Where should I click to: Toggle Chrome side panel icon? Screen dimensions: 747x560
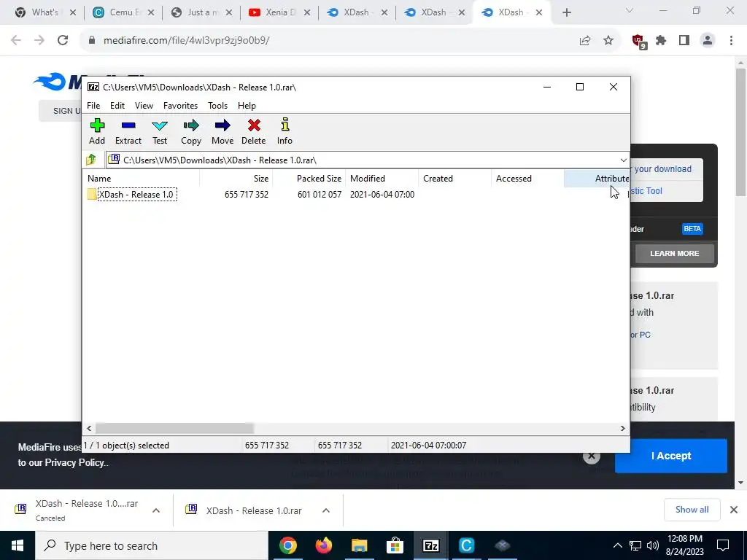coord(684,40)
